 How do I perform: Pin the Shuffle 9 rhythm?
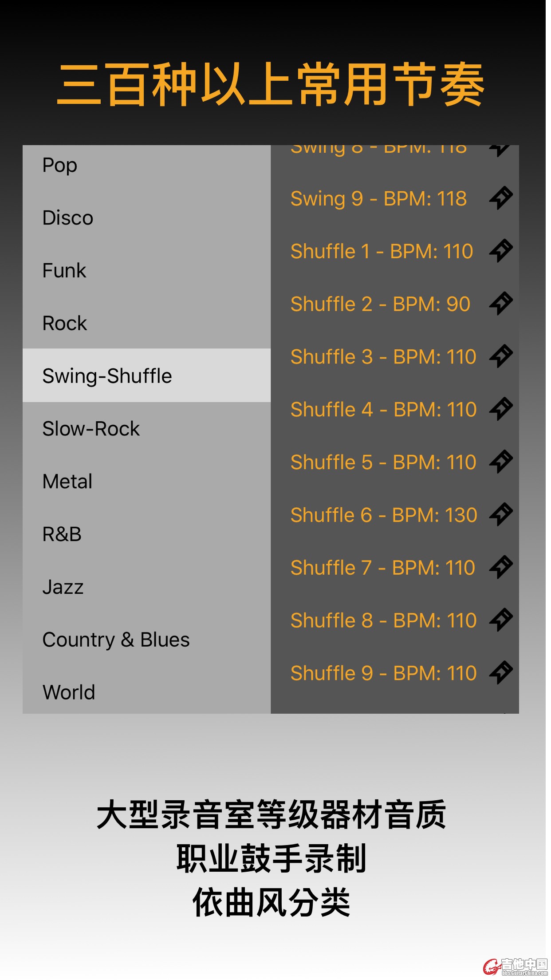[500, 673]
